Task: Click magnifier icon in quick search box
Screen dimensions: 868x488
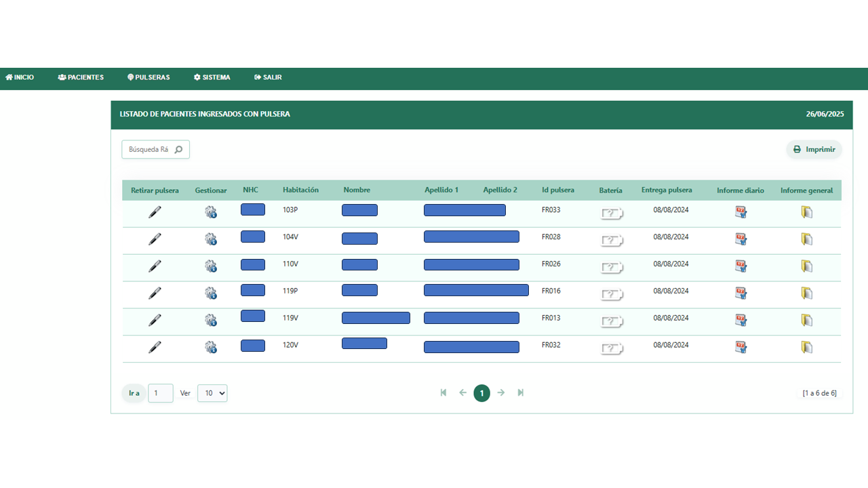Action: click(x=178, y=150)
